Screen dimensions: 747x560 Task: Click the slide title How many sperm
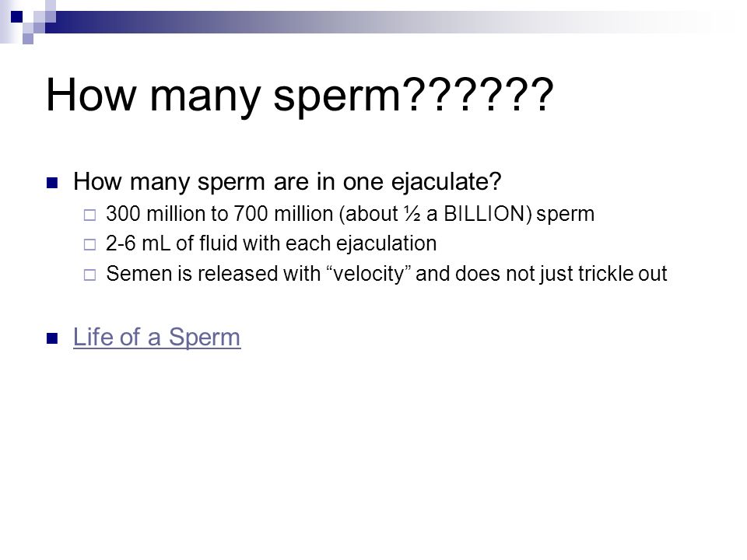coord(300,95)
